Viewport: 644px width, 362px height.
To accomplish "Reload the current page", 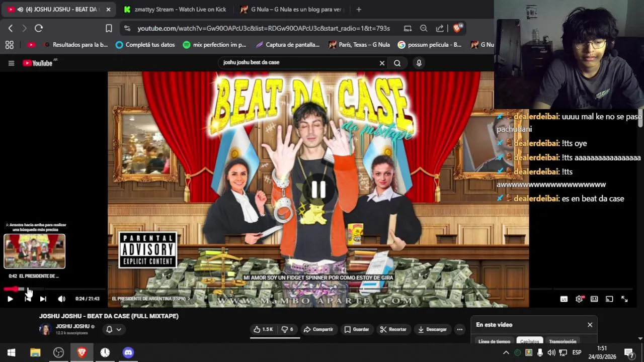I will (x=39, y=28).
